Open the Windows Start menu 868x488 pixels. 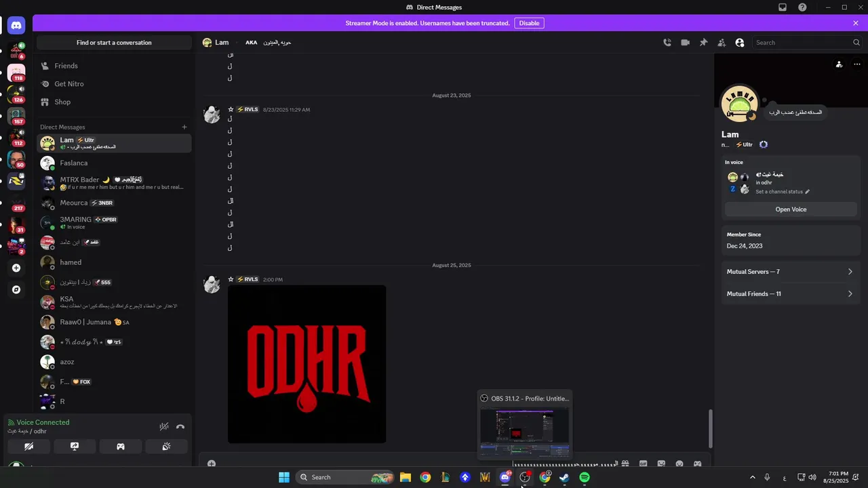pyautogui.click(x=284, y=477)
